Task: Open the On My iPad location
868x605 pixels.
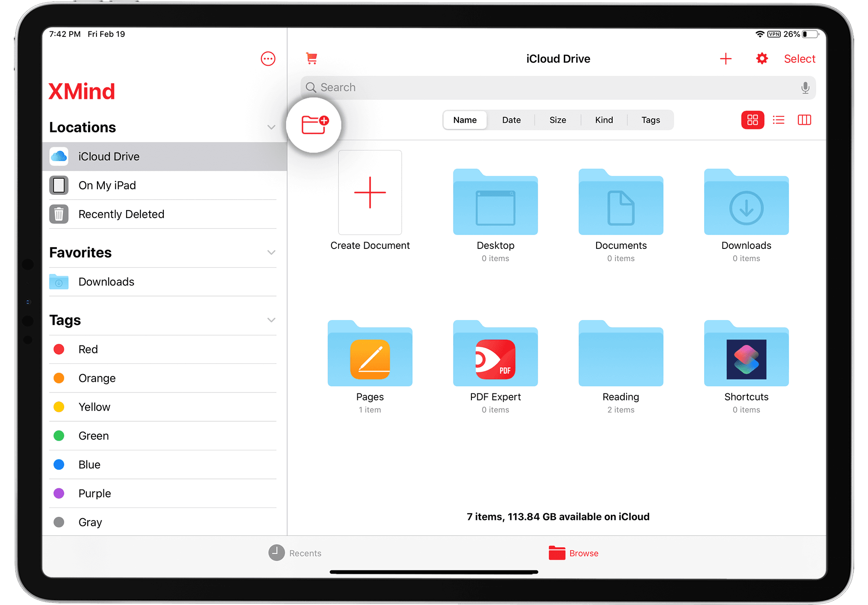Action: pos(164,185)
